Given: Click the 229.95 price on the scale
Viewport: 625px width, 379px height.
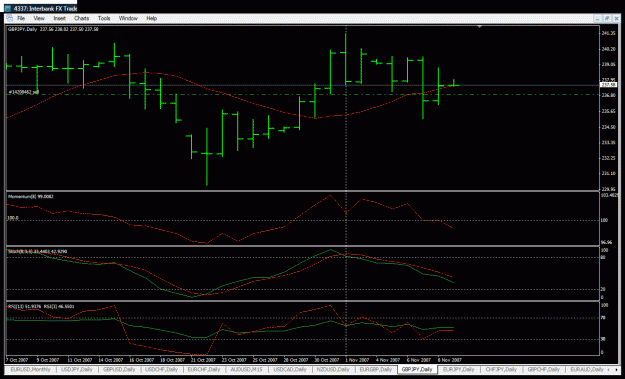Looking at the screenshot, I should pos(608,189).
